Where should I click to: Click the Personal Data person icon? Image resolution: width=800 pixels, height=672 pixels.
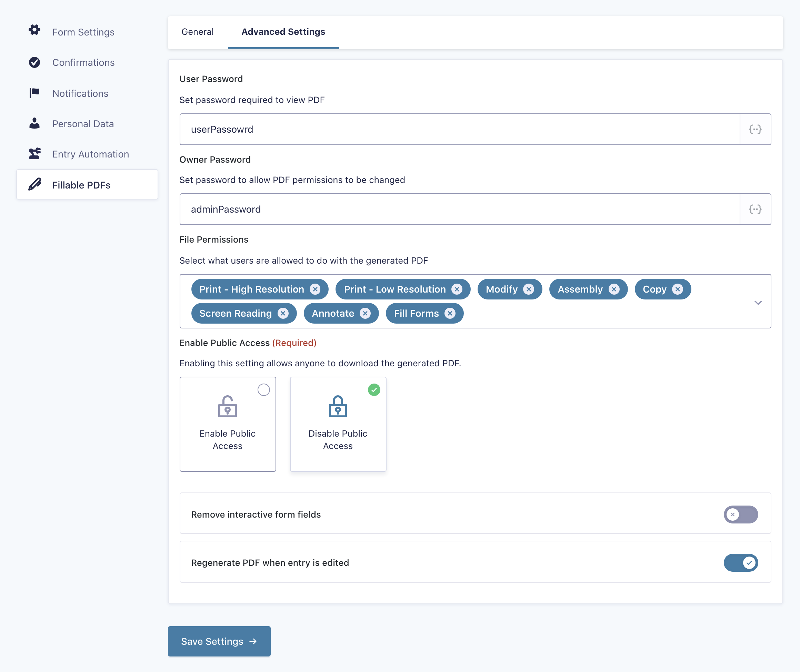pyautogui.click(x=34, y=123)
